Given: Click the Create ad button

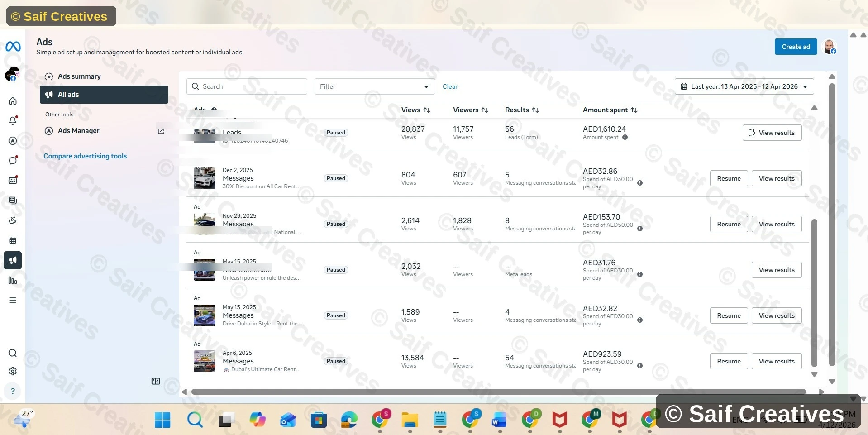Looking at the screenshot, I should click(x=796, y=47).
